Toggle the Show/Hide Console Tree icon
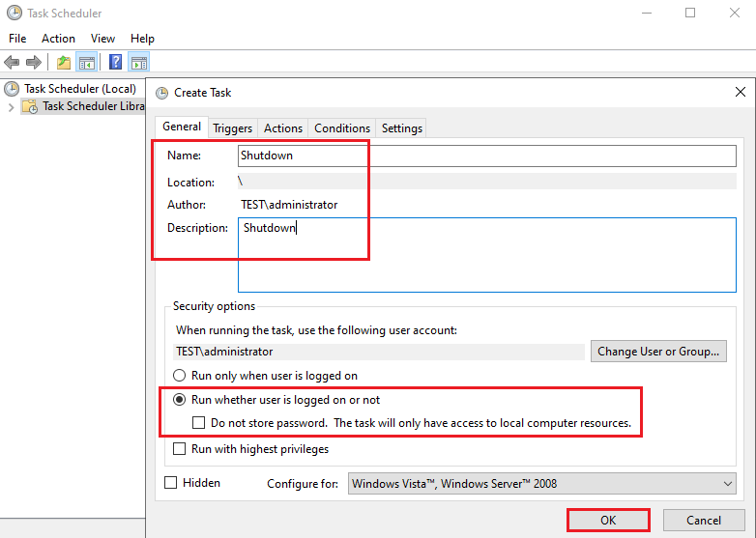Viewport: 756px width, 538px height. [87, 63]
